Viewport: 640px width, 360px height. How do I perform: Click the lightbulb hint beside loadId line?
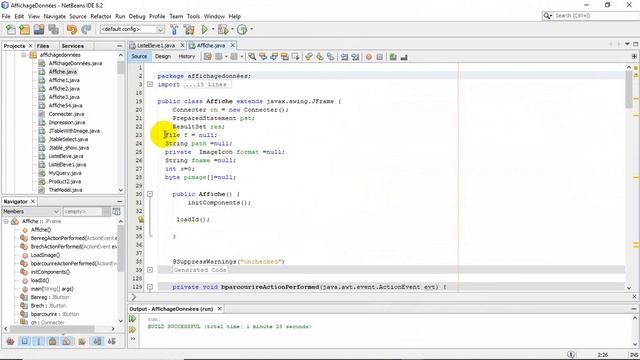[141, 220]
